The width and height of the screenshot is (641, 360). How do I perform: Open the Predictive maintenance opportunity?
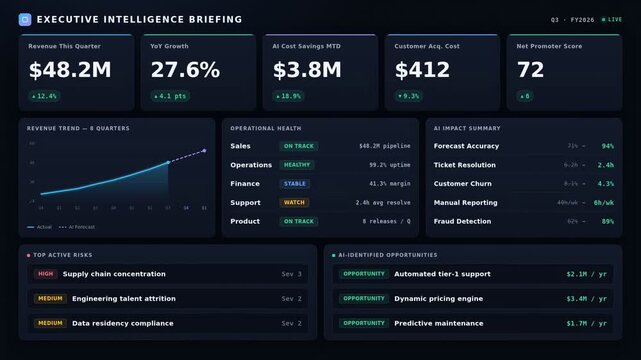(473, 323)
